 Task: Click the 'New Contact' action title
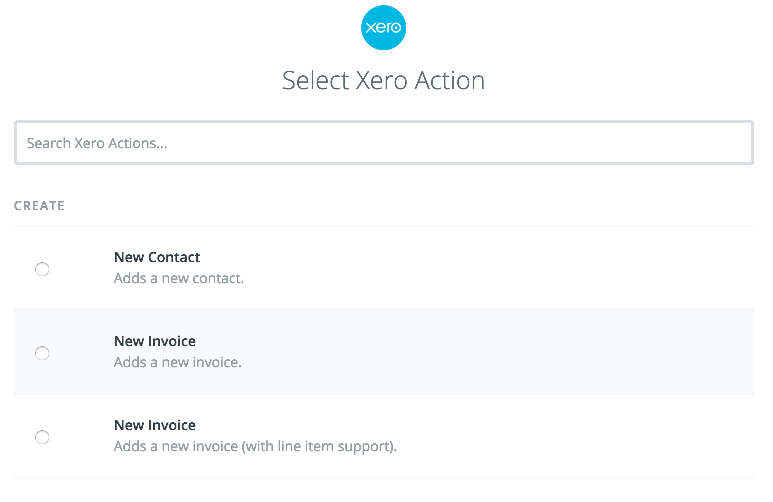click(157, 257)
